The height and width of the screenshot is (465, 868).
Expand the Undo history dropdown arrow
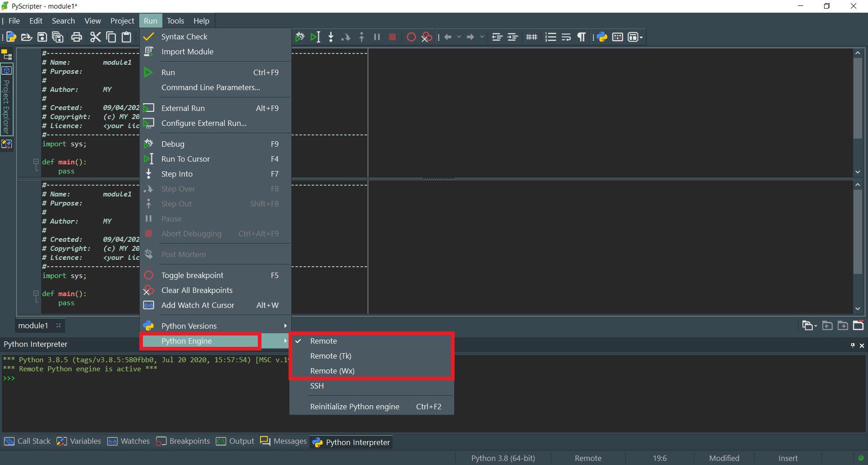(x=459, y=37)
